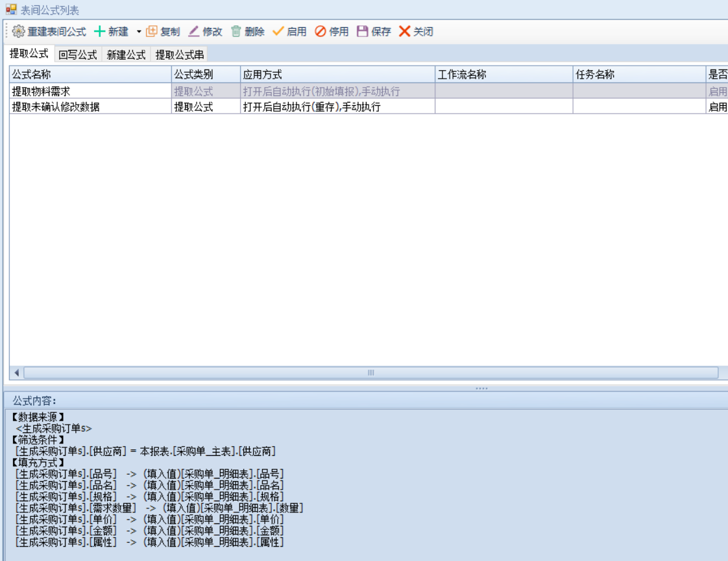
Task: Click the horizontal scrollbar thumb
Action: [370, 373]
